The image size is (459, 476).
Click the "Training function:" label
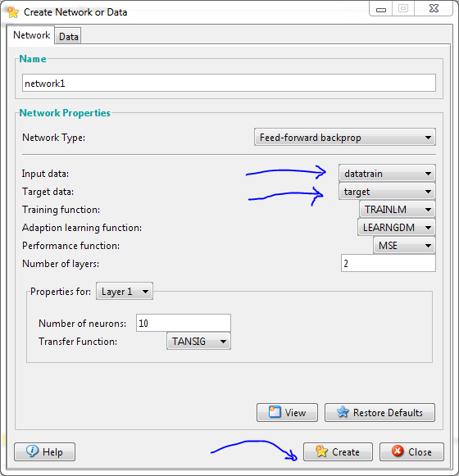61,210
